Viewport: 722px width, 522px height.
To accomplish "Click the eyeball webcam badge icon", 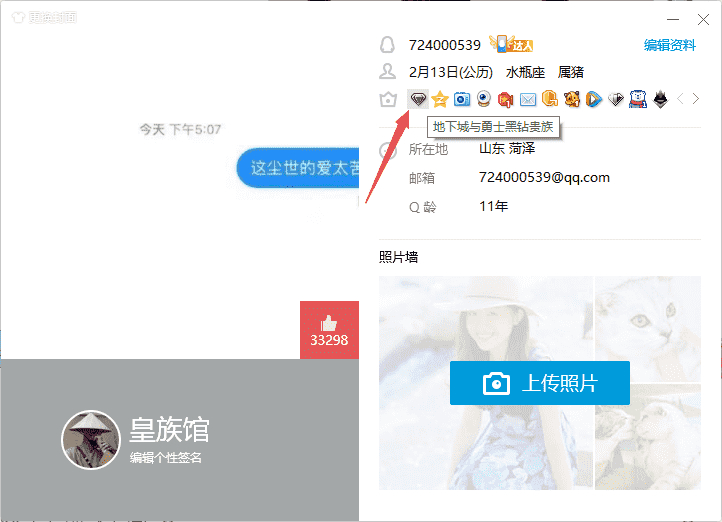I will (x=484, y=99).
